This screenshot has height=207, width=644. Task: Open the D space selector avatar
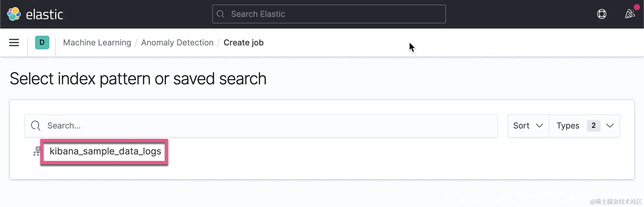42,43
